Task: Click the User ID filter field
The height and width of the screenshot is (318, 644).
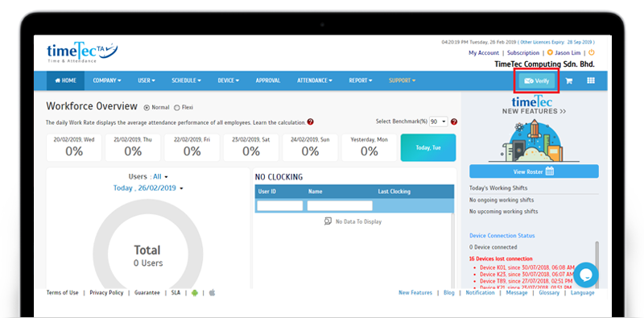Action: click(x=279, y=205)
